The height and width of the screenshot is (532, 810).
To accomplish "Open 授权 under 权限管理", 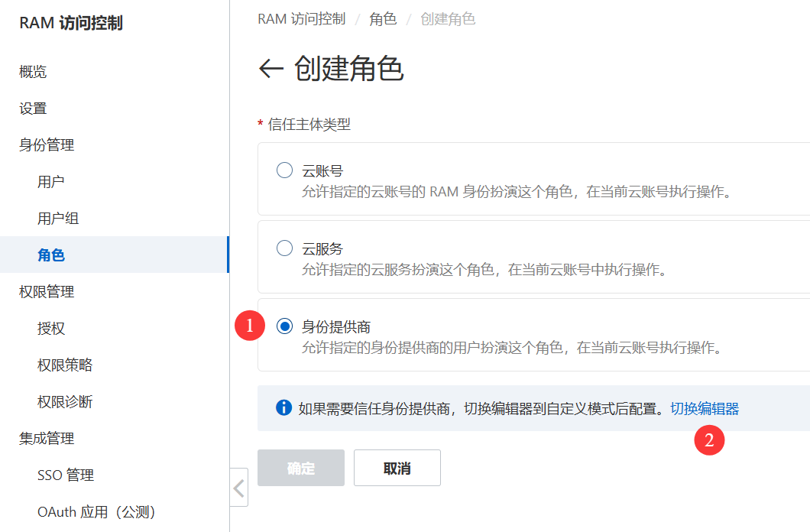I will point(51,329).
